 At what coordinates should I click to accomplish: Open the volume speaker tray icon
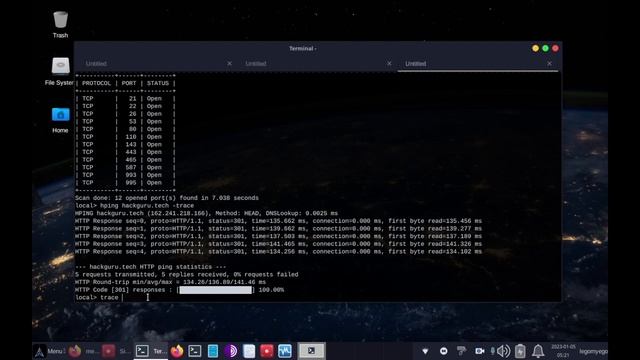pyautogui.click(x=504, y=351)
